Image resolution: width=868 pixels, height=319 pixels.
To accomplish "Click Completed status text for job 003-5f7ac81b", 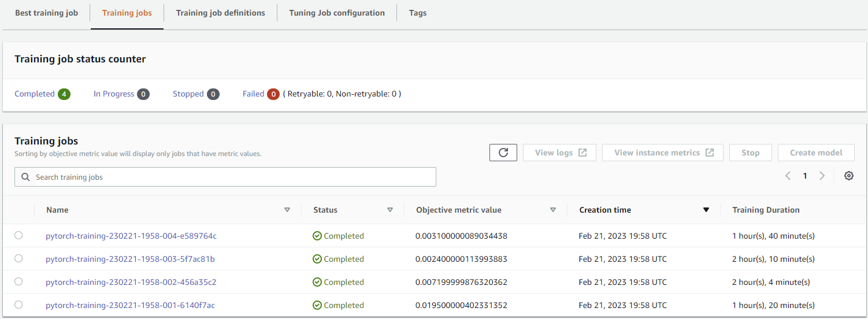I will pyautogui.click(x=344, y=259).
